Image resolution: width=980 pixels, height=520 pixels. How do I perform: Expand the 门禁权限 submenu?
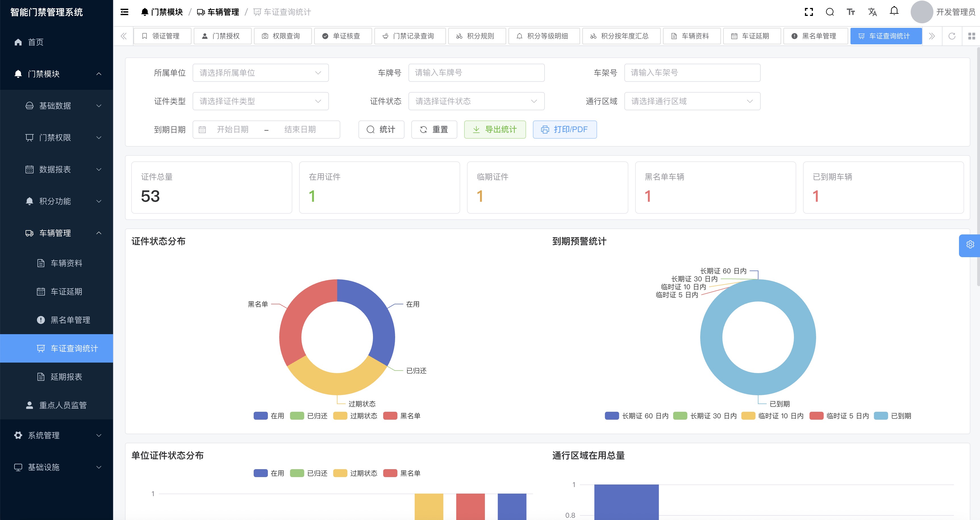56,138
